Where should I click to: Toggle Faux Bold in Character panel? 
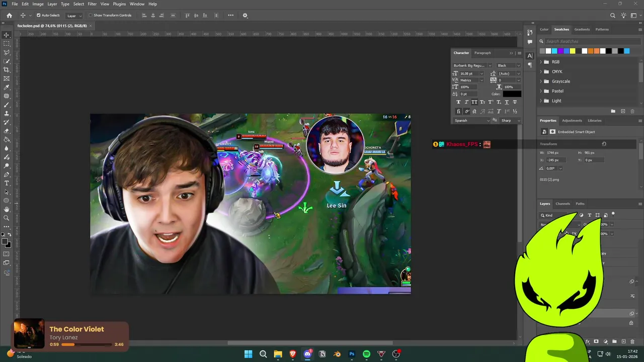pyautogui.click(x=458, y=102)
